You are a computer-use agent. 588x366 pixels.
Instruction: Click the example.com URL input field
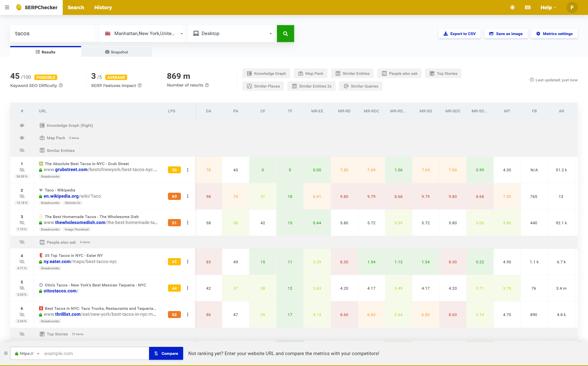95,353
